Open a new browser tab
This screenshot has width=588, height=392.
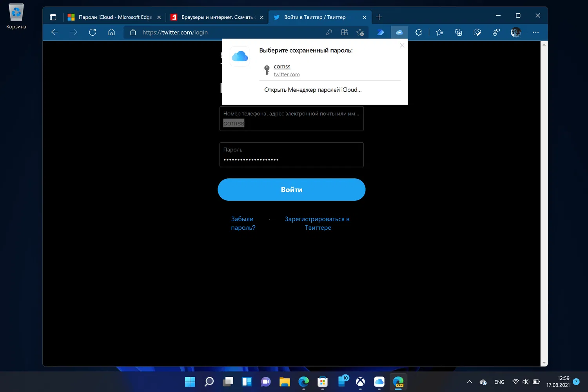click(x=379, y=17)
